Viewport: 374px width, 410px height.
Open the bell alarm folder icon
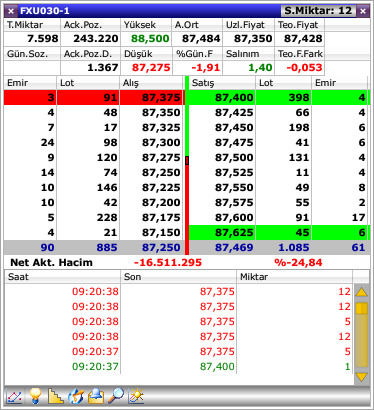(96, 396)
